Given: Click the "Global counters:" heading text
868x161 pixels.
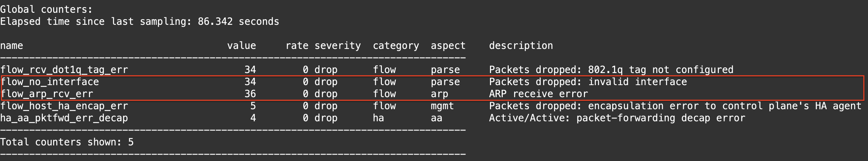Looking at the screenshot, I should pos(46,10).
